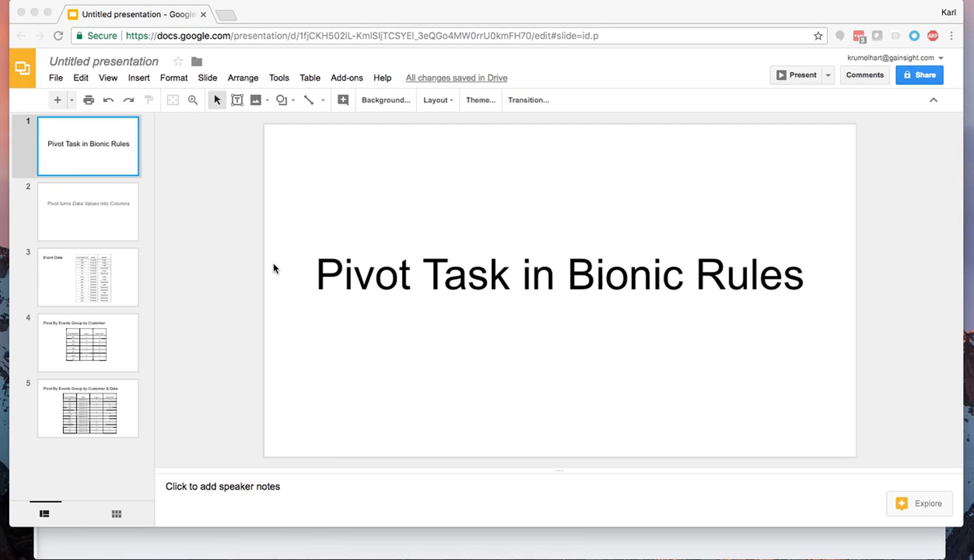This screenshot has width=974, height=560.
Task: Select the arrow cursor tool
Action: [217, 100]
